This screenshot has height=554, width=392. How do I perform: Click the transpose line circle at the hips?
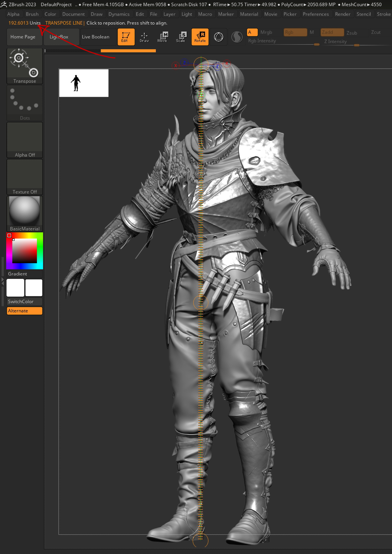[x=201, y=302]
